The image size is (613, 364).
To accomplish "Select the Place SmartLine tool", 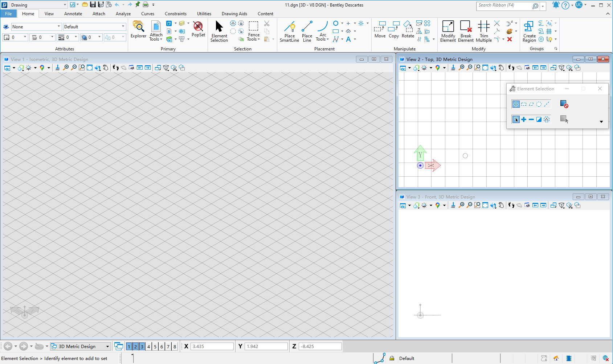I will pyautogui.click(x=289, y=31).
